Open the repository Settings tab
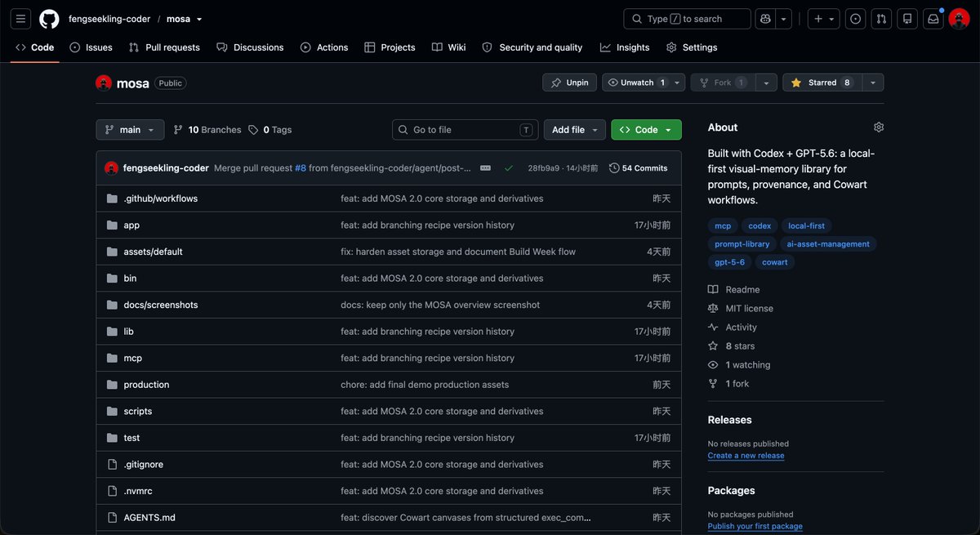The width and height of the screenshot is (980, 535). point(692,47)
